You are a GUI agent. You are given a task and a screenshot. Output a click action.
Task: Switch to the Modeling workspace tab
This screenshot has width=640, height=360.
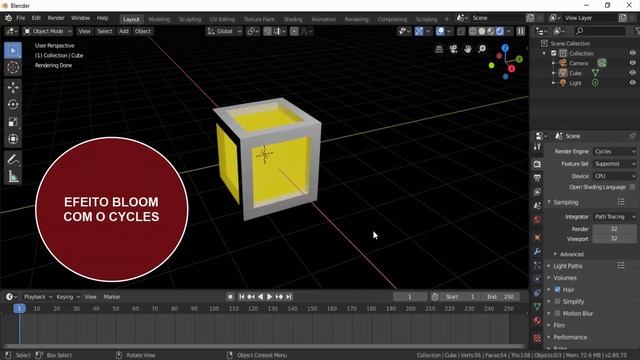pos(159,19)
